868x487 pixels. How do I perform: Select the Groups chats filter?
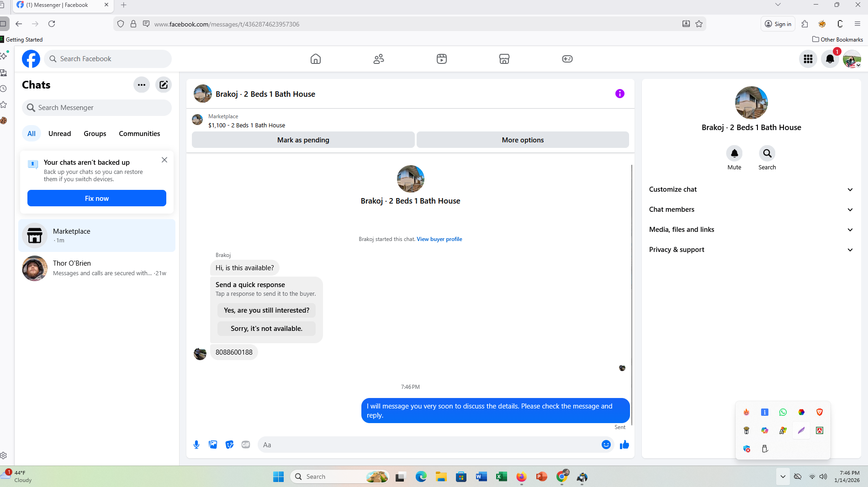tap(95, 134)
